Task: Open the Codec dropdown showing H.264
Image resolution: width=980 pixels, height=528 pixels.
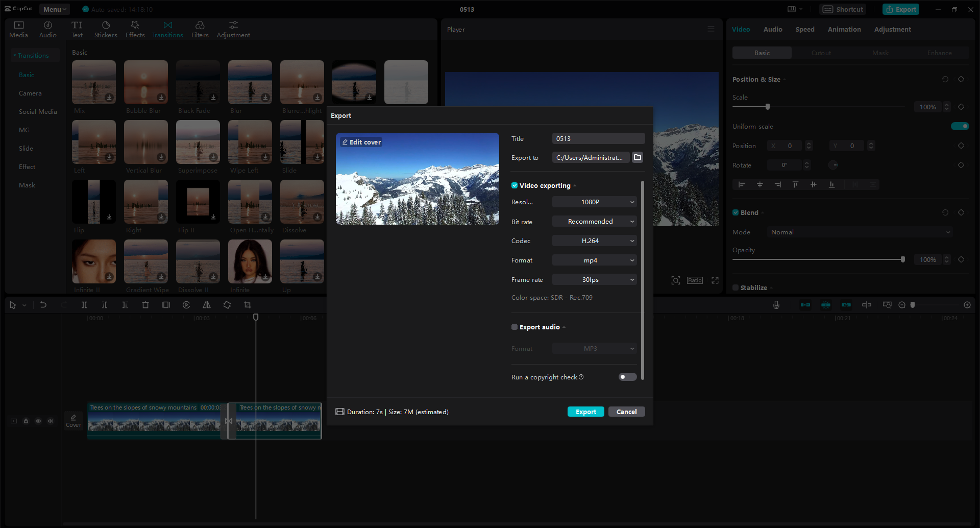Action: coord(594,241)
